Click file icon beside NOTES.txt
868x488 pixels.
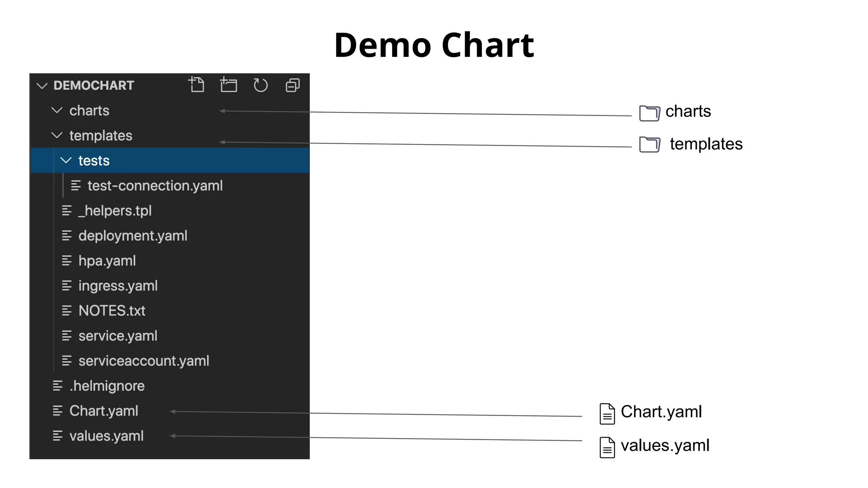(67, 311)
